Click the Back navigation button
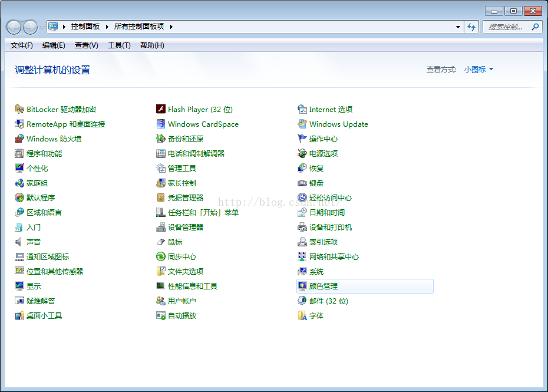This screenshot has height=392, width=548. tap(14, 27)
